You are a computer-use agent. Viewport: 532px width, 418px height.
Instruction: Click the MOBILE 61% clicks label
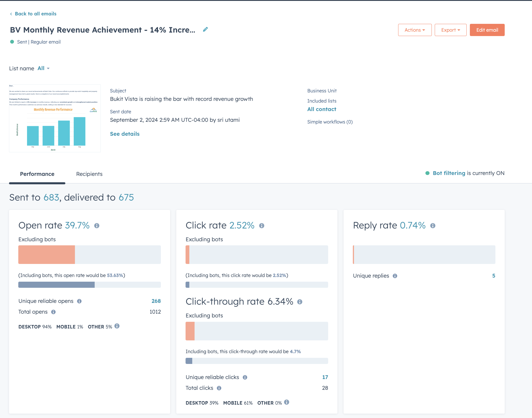[x=238, y=403]
